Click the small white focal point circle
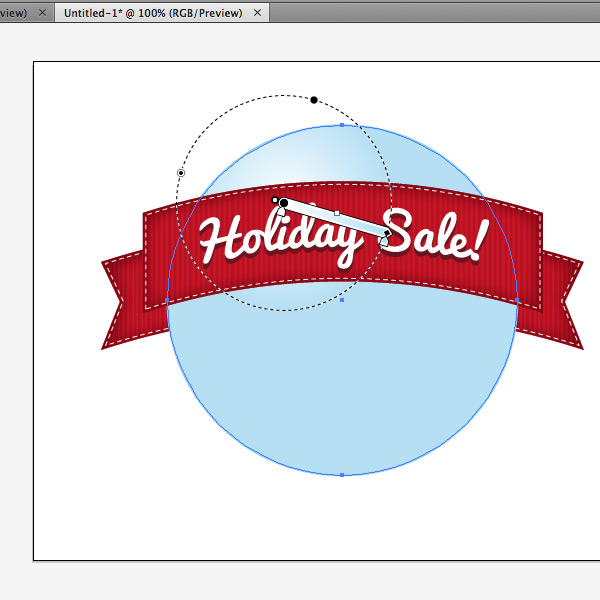Screen dimensions: 600x600 274,200
